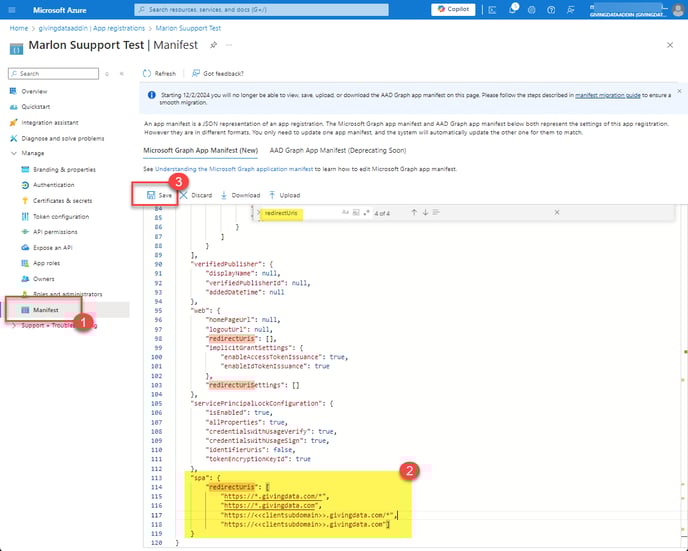
Task: Click "verifiedPublisher" key in editor
Action: (227, 264)
